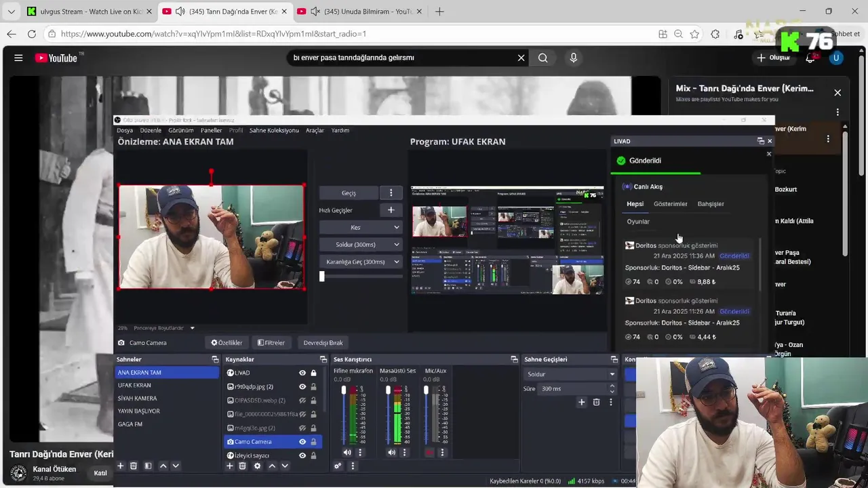Open Masaüstü Ses three-dot options
Screen dimensions: 868x488
(404, 452)
